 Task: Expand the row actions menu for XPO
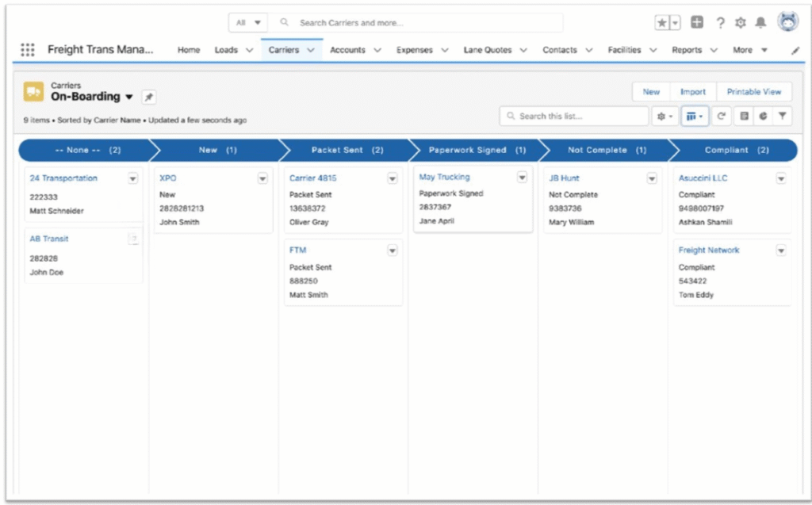pyautogui.click(x=262, y=178)
